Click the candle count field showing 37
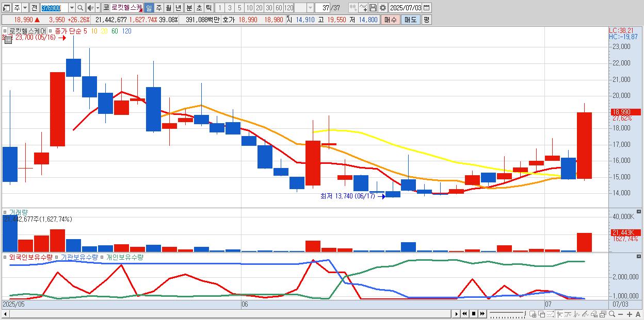 323,8
